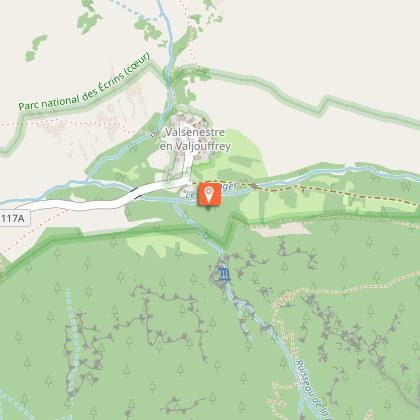Click the blue square icon on the stream

click(x=225, y=275)
